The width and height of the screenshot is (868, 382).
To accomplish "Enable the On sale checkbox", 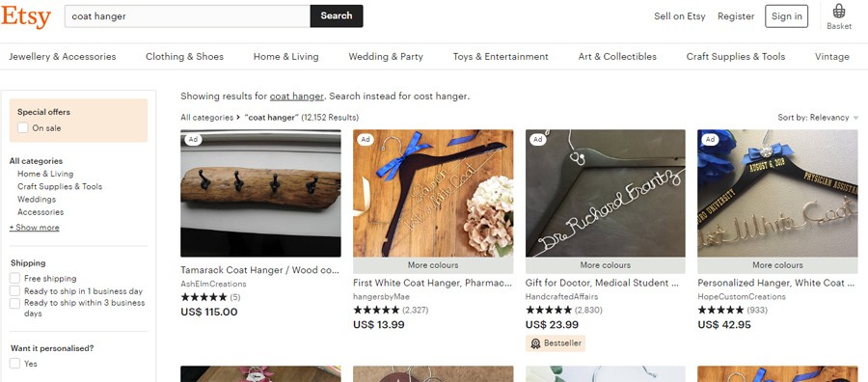I will [x=23, y=128].
